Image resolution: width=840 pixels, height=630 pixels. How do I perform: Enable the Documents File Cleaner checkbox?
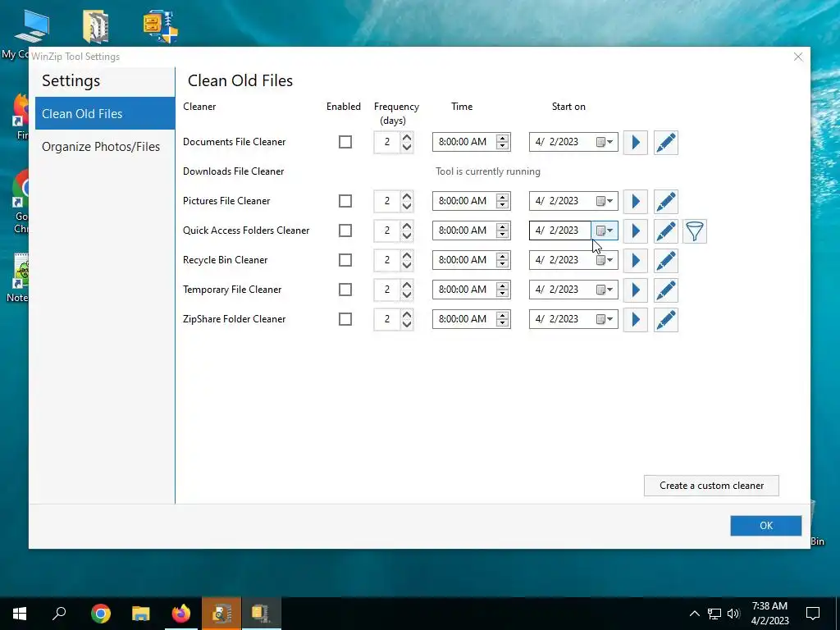(345, 142)
